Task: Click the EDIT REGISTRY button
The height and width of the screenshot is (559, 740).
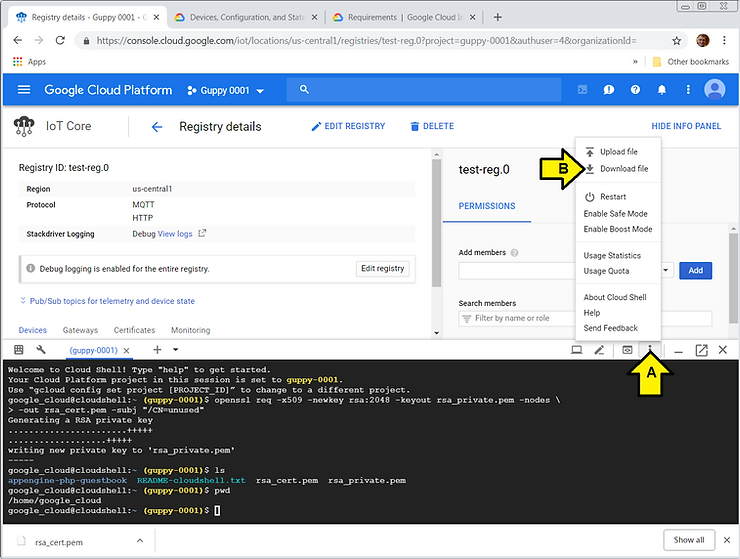Action: pos(348,127)
